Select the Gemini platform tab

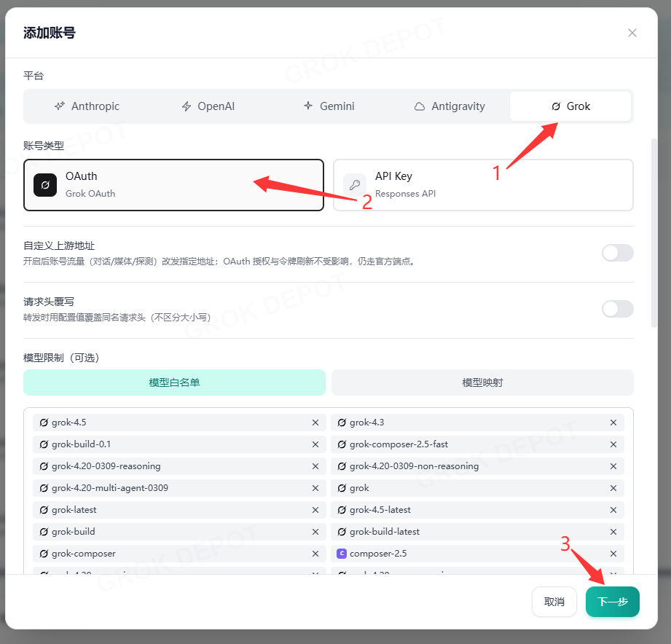coord(329,106)
